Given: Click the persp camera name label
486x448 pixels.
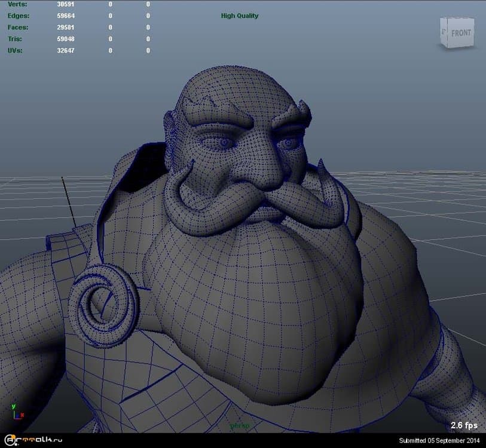Looking at the screenshot, I should click(240, 426).
